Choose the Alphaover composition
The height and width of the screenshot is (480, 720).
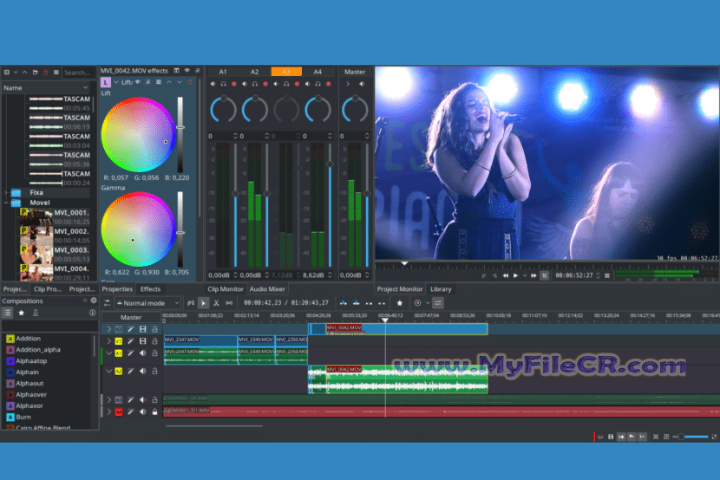(31, 395)
